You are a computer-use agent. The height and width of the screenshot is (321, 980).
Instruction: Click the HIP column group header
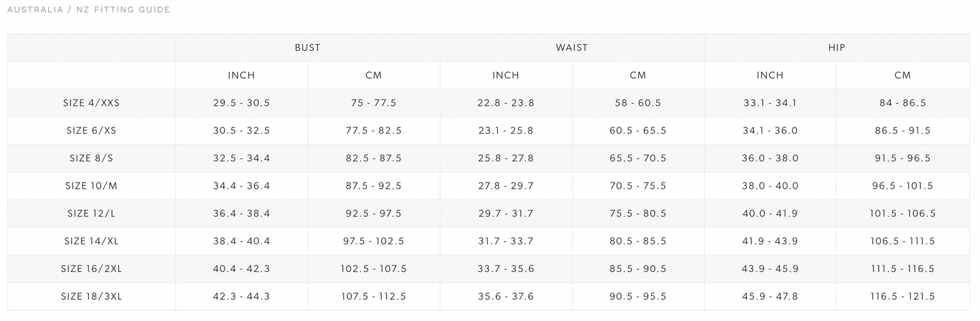point(836,48)
